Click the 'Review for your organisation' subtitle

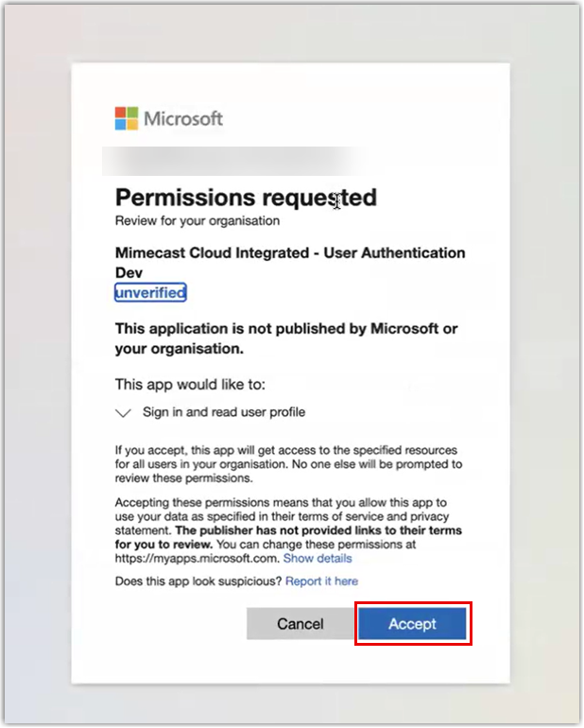[x=198, y=221]
